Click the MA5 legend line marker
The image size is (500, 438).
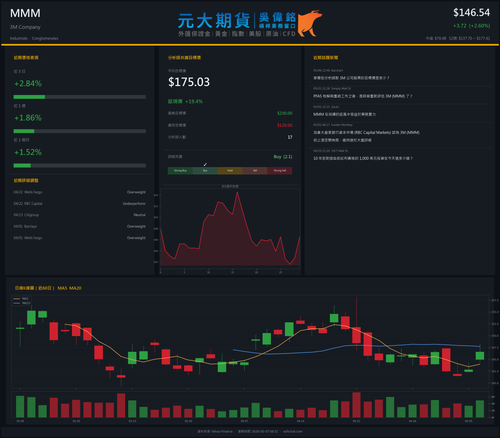[17, 299]
